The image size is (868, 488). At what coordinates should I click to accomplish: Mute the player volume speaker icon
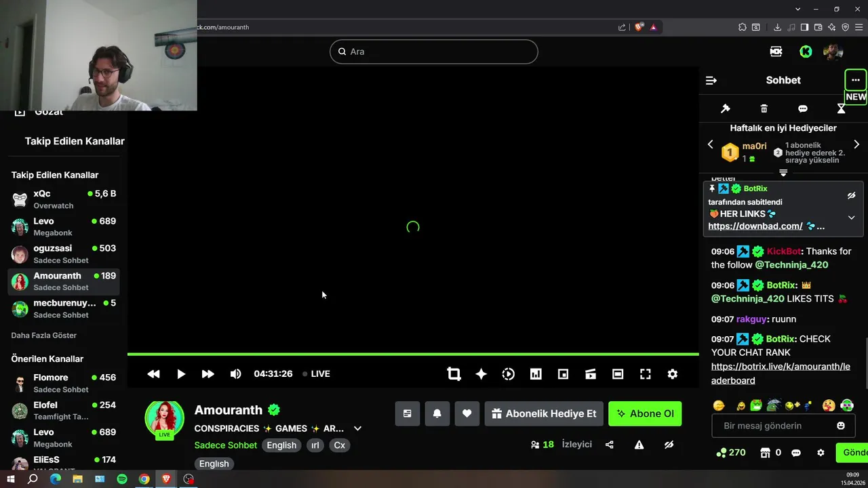coord(235,374)
